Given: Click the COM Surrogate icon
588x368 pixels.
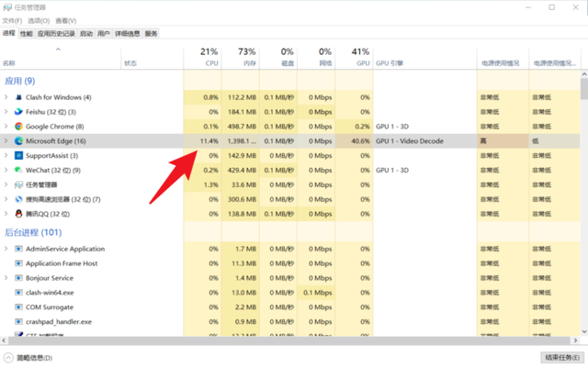Looking at the screenshot, I should coord(18,307).
